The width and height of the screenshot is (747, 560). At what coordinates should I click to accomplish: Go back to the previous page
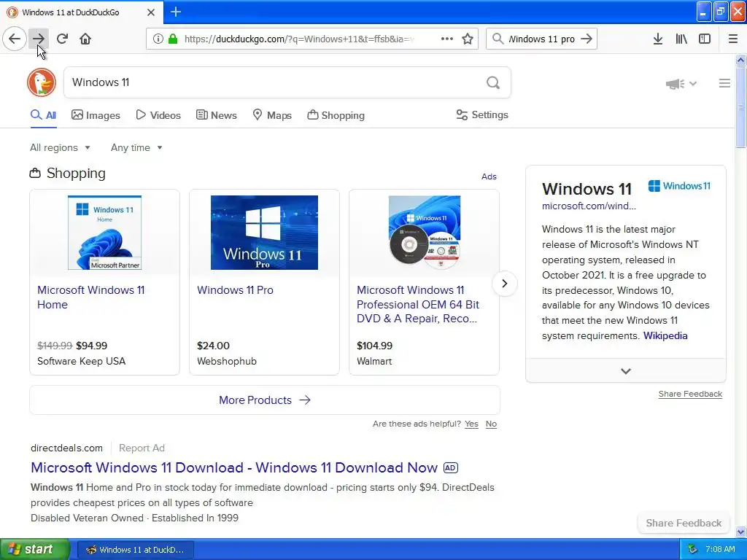tap(15, 39)
